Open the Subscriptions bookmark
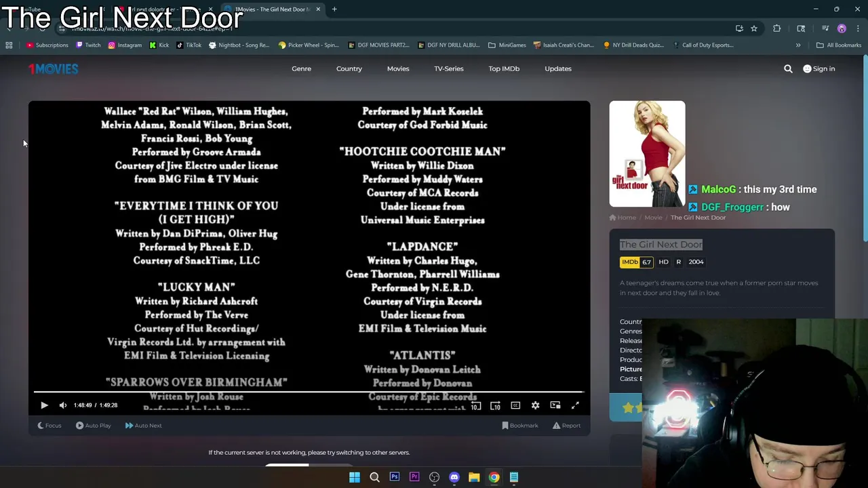The height and width of the screenshot is (488, 868). (47, 45)
